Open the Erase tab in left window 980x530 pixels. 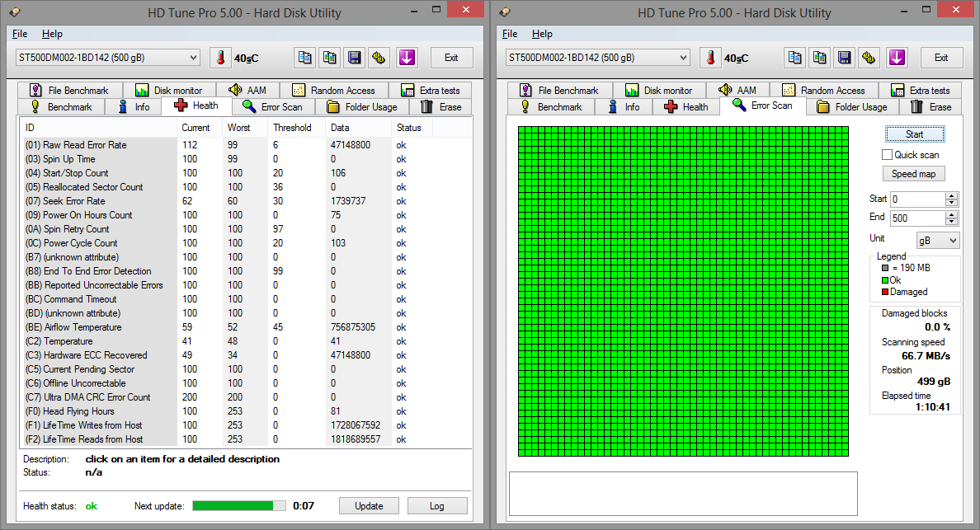click(441, 107)
